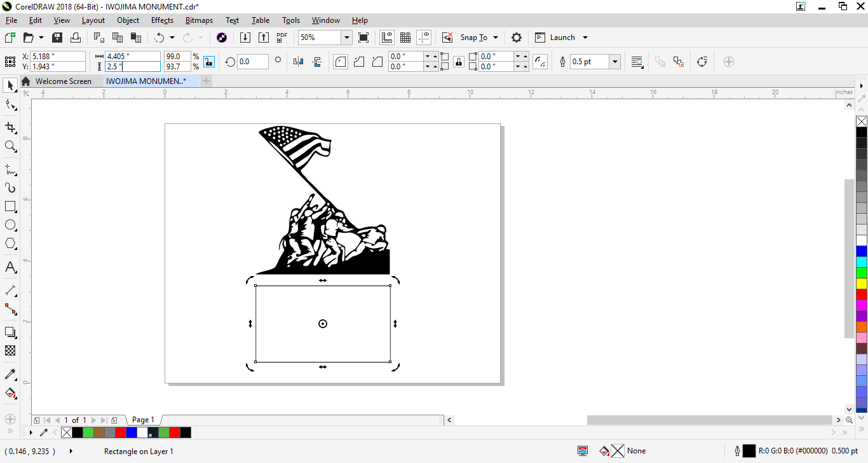The width and height of the screenshot is (868, 463).
Task: Open the Open-file dropdown arrow
Action: 41,38
